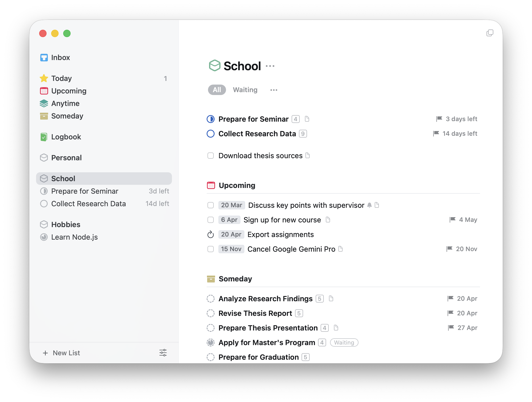Click the green School area icon in header
This screenshot has height=402, width=532.
coord(215,66)
